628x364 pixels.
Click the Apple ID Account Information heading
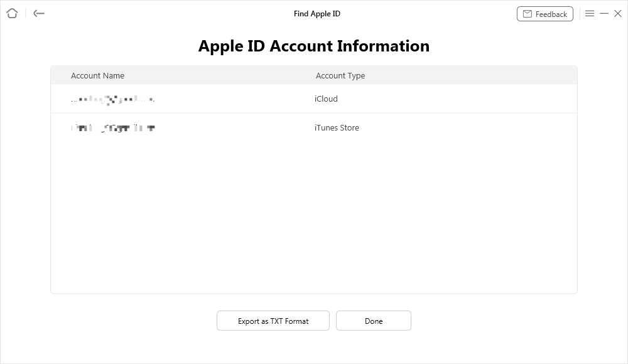314,46
